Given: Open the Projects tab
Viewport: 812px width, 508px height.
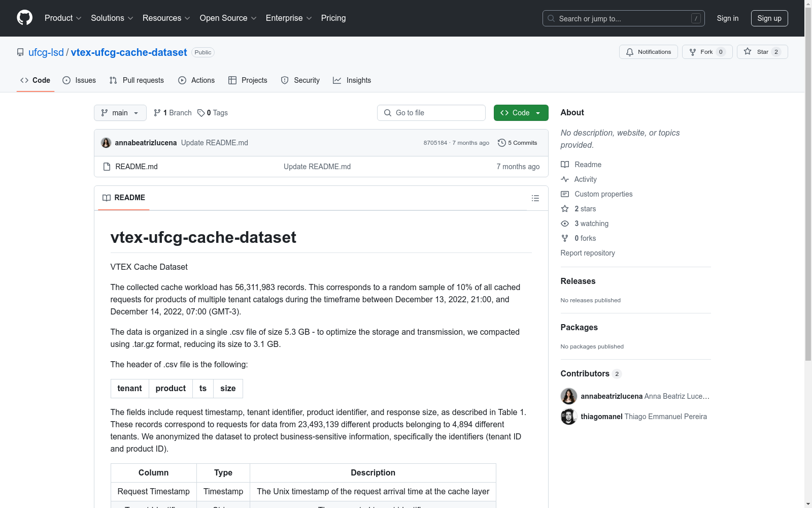Looking at the screenshot, I should click(x=248, y=80).
